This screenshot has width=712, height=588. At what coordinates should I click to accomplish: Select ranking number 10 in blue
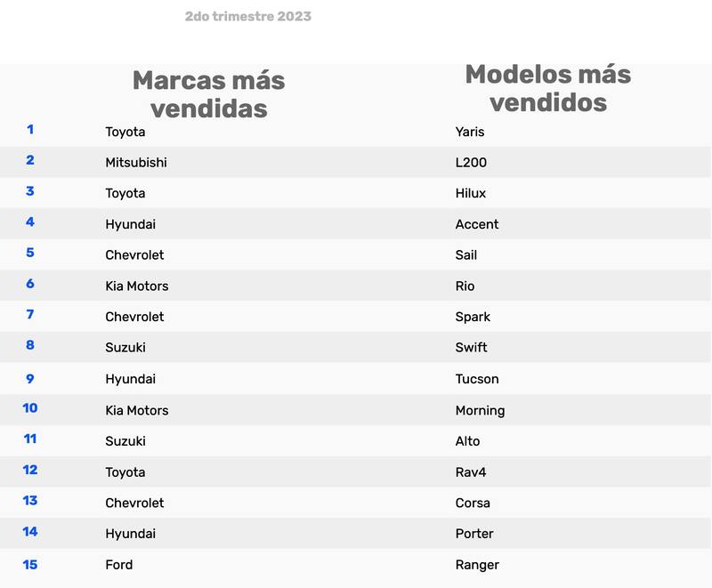30,408
